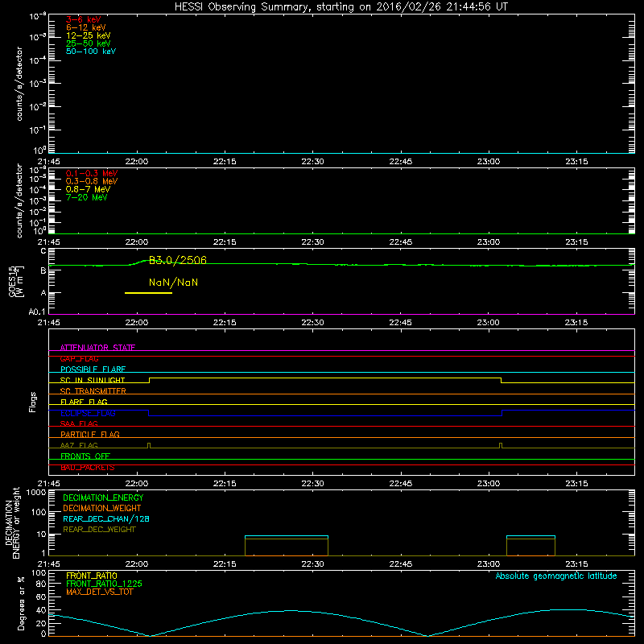Select the SC_IN_SUNLIGHT flag label
The height and width of the screenshot is (644, 644).
pos(93,380)
